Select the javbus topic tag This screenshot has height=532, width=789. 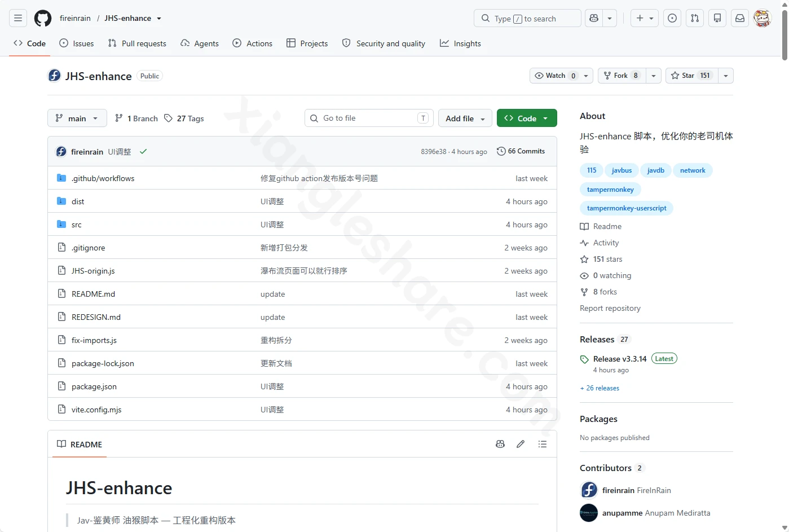point(621,170)
